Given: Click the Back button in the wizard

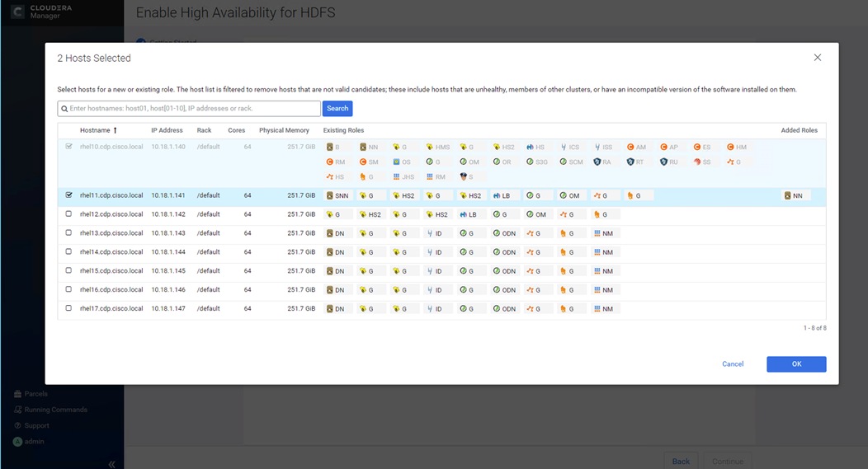Looking at the screenshot, I should click(x=681, y=462).
